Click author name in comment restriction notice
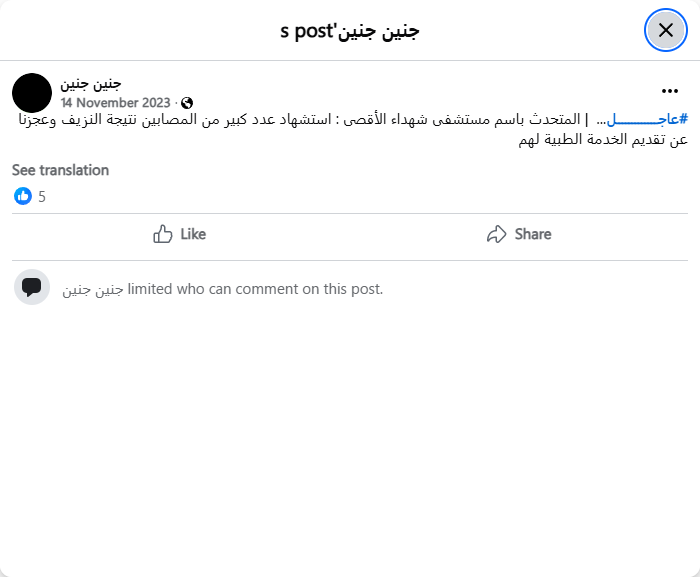 tap(93, 289)
